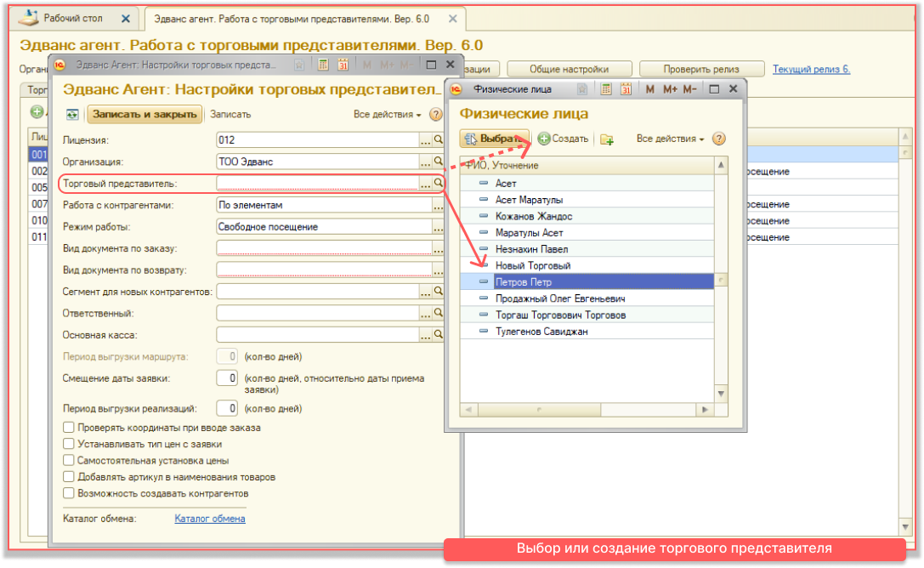924x568 pixels.
Task: Click magnifier icon in Организация field
Action: click(x=439, y=161)
